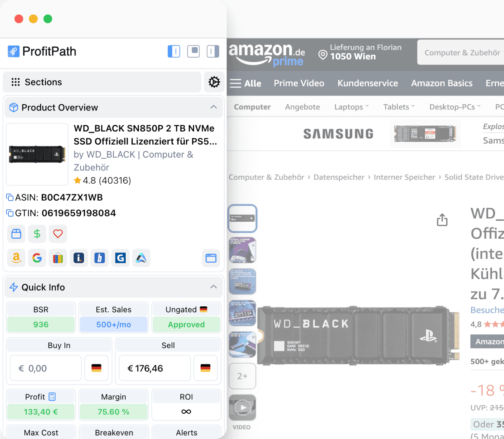Screen dimensions: 504x439
Task: Open the Kundenservice menu
Action: tap(367, 83)
